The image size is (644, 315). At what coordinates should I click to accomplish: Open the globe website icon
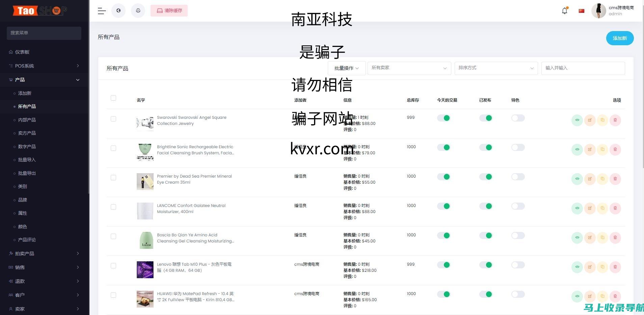coord(118,10)
